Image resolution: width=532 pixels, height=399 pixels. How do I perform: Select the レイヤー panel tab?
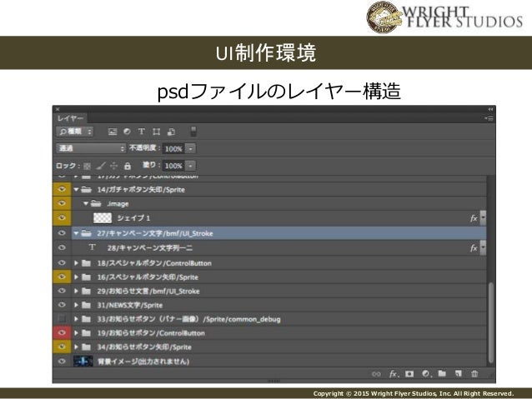click(x=70, y=118)
